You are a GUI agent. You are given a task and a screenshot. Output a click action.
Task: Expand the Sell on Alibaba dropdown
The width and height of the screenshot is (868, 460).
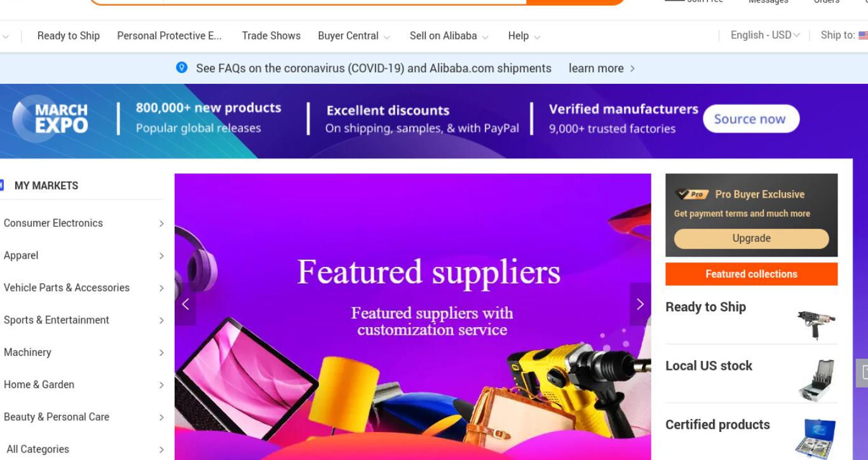point(449,36)
